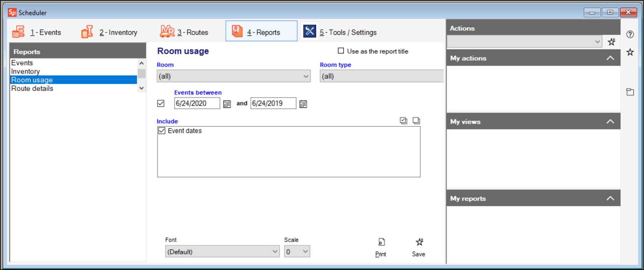Click the start date input field
This screenshot has height=270, width=644.
(x=197, y=104)
